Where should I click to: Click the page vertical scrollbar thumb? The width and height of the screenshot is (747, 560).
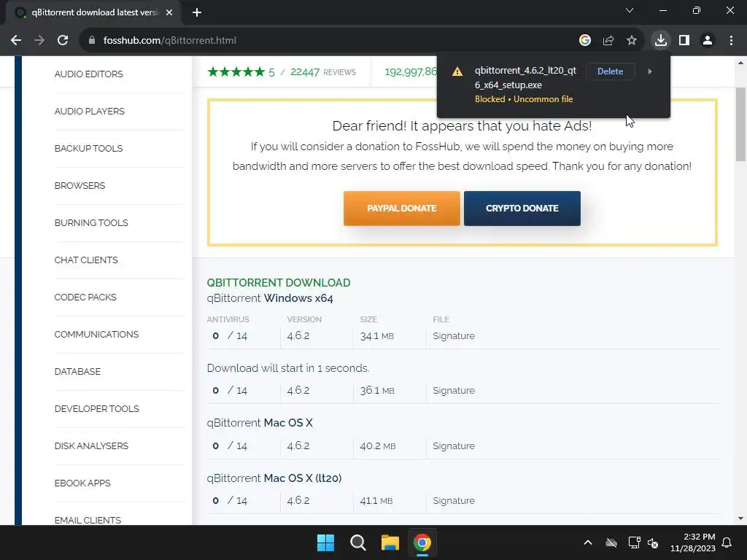point(740,125)
